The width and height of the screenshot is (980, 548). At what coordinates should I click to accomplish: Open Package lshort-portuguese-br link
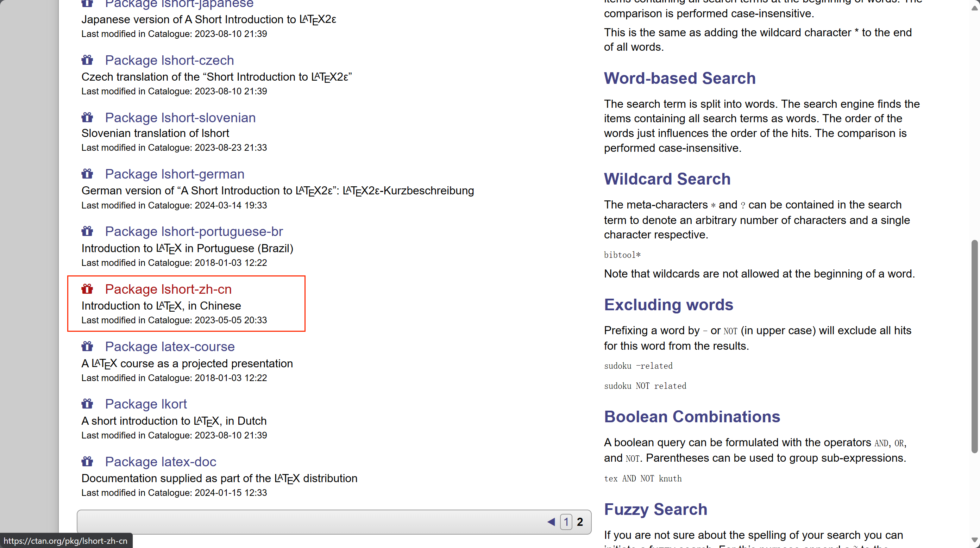coord(194,231)
